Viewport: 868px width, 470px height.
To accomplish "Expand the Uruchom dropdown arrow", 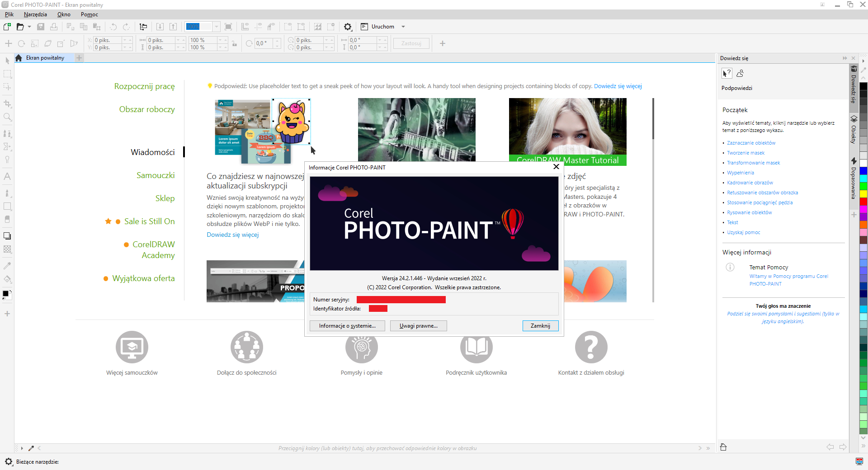I will point(403,27).
